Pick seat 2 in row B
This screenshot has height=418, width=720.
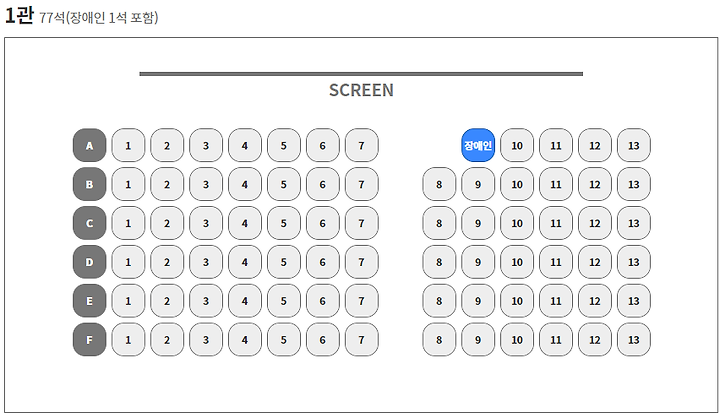(167, 184)
